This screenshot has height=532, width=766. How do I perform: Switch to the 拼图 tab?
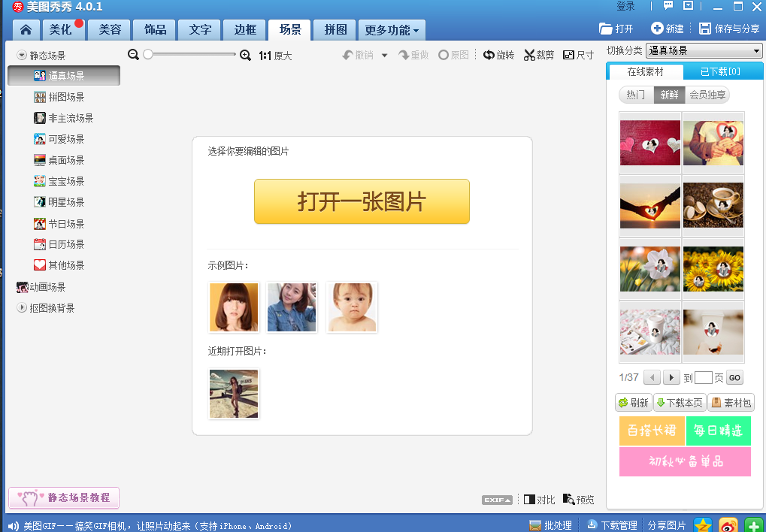335,30
